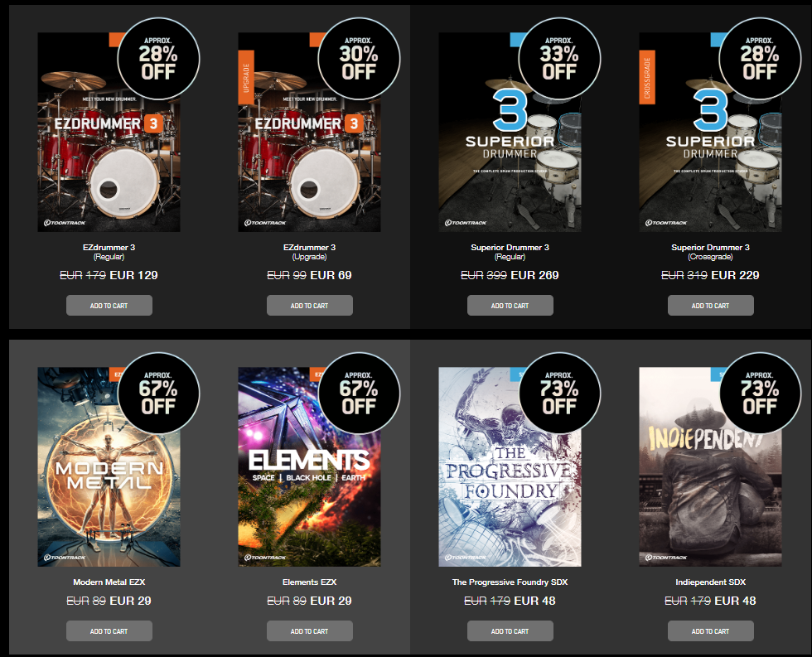The height and width of the screenshot is (657, 812).
Task: Add Modern Metal EZX to cart
Action: (x=109, y=631)
